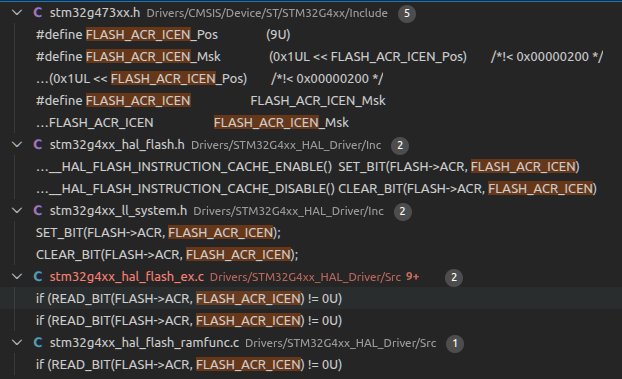622x379 pixels.
Task: Collapse stm32g4xx_hal_flash_ex.c results chevron
Action: click(x=17, y=277)
